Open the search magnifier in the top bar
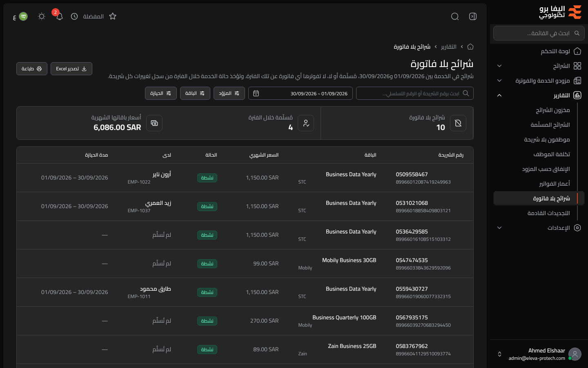This screenshot has height=368, width=588. tap(455, 16)
